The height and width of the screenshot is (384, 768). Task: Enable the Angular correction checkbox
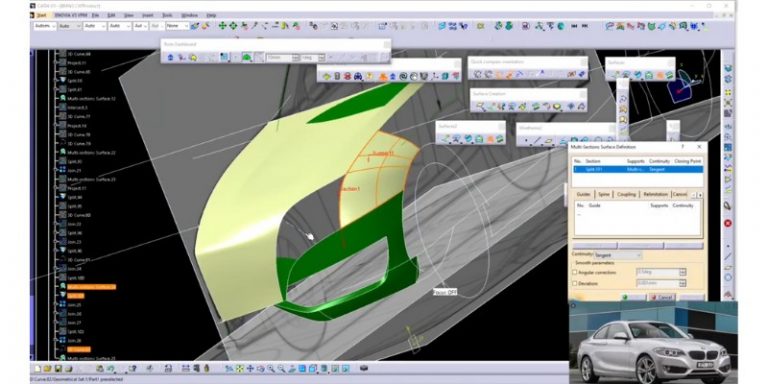point(575,272)
